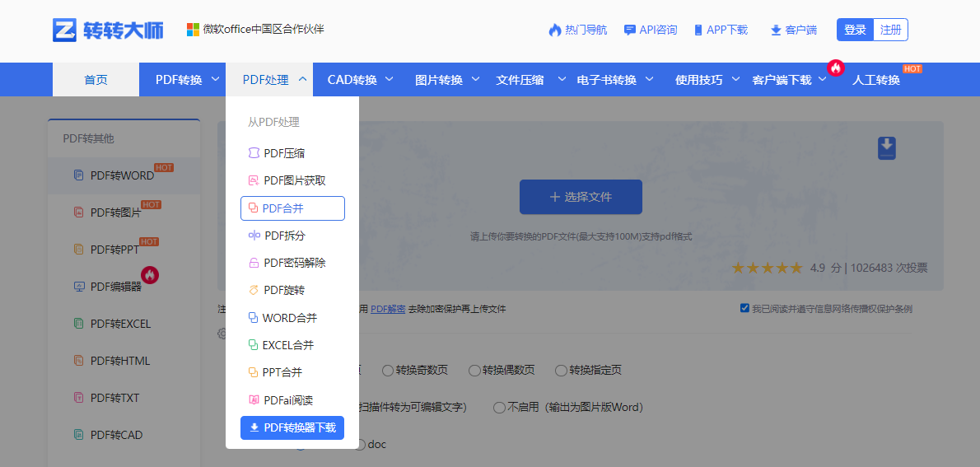This screenshot has height=467, width=980.
Task: Click the PDF图片获取 menu icon
Action: coord(254,180)
